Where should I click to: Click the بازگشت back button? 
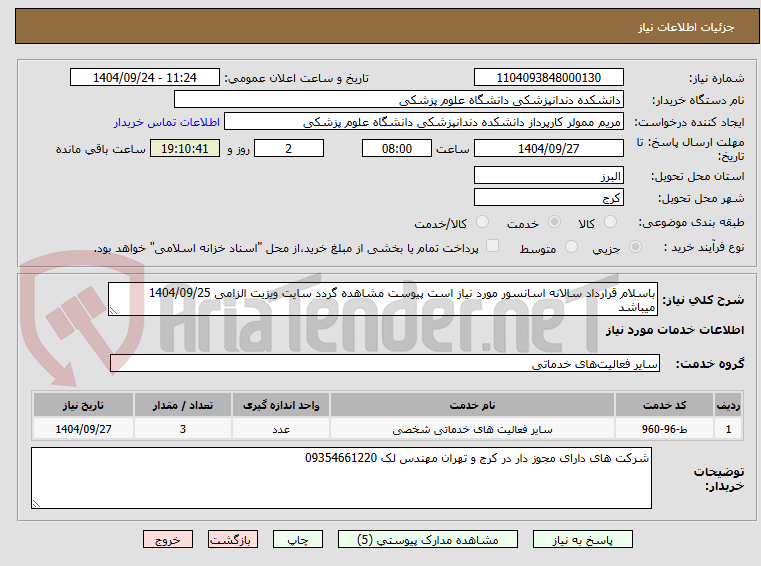[232, 539]
